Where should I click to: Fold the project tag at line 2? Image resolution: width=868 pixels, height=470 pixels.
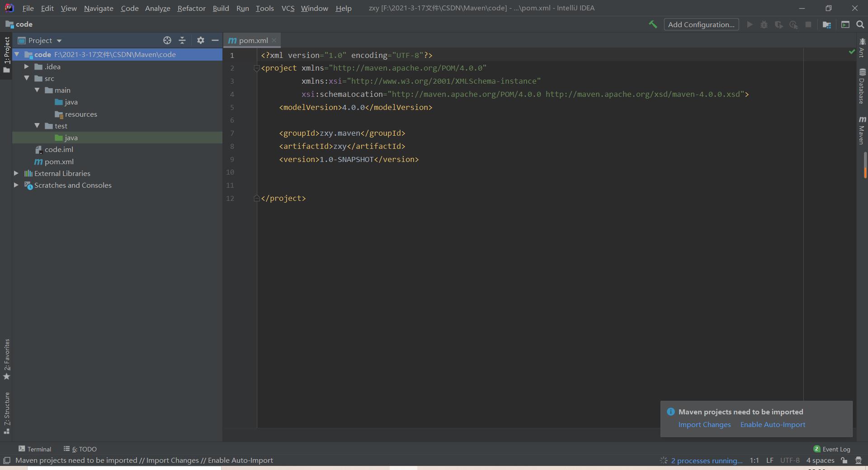257,68
